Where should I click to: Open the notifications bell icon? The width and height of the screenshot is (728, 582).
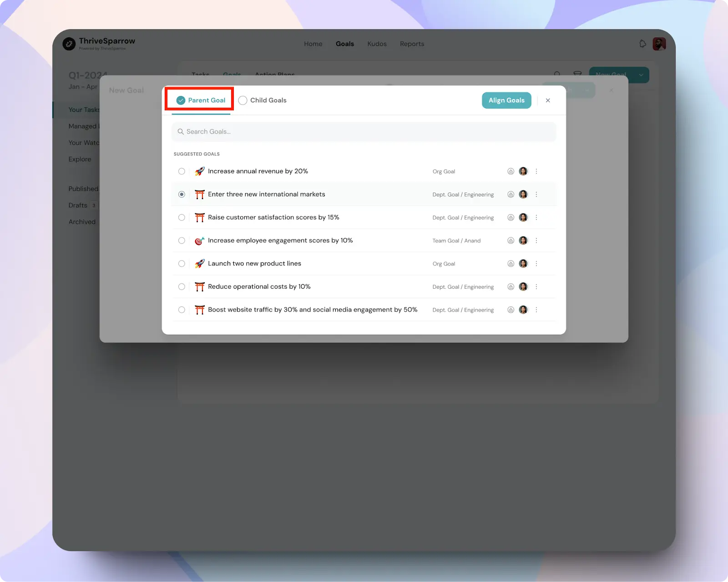642,44
